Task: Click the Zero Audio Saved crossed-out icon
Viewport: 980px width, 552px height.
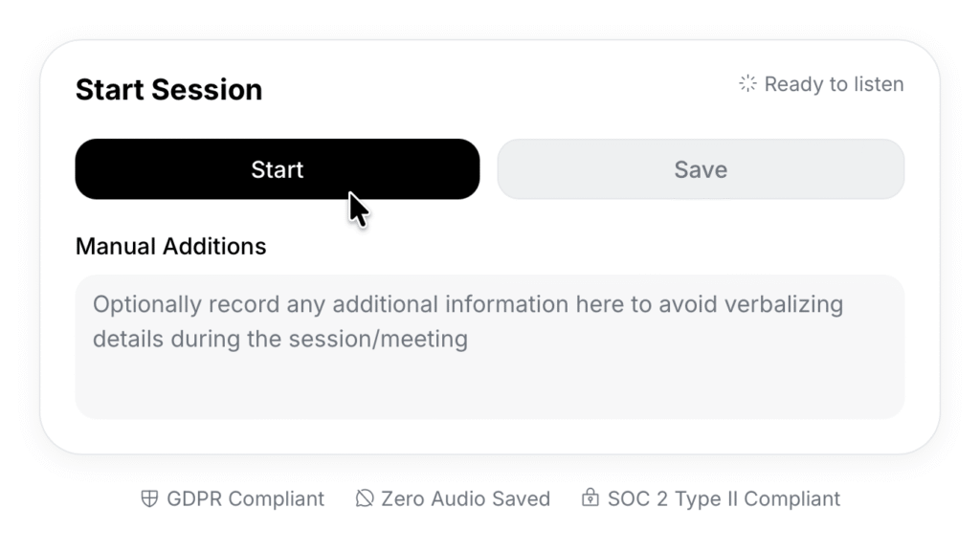Action: coord(364,498)
